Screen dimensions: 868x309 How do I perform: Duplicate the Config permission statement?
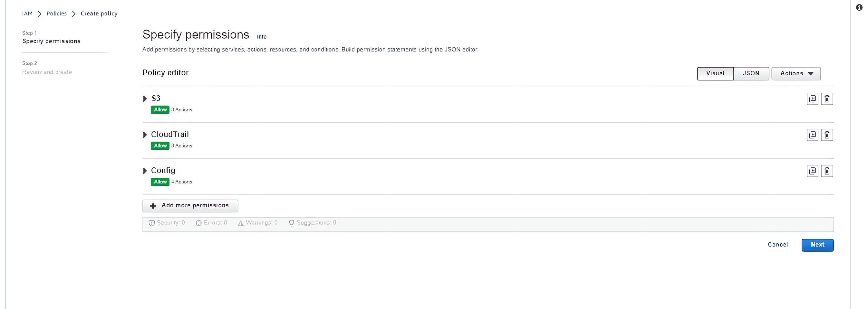click(x=812, y=171)
